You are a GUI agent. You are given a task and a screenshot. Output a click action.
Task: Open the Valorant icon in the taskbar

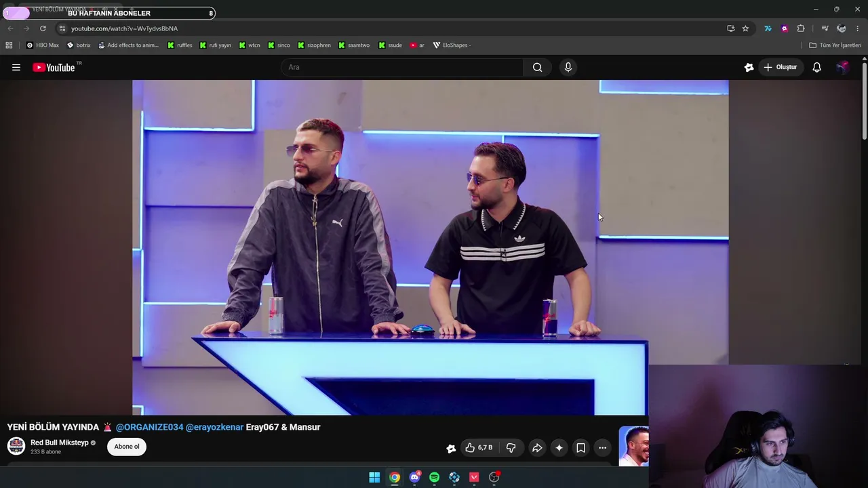[x=474, y=477]
